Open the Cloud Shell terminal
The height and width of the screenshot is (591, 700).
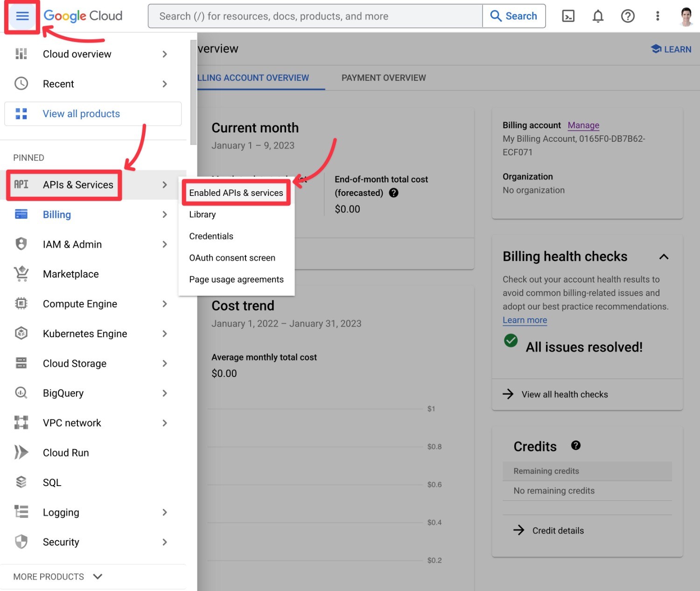(x=568, y=16)
